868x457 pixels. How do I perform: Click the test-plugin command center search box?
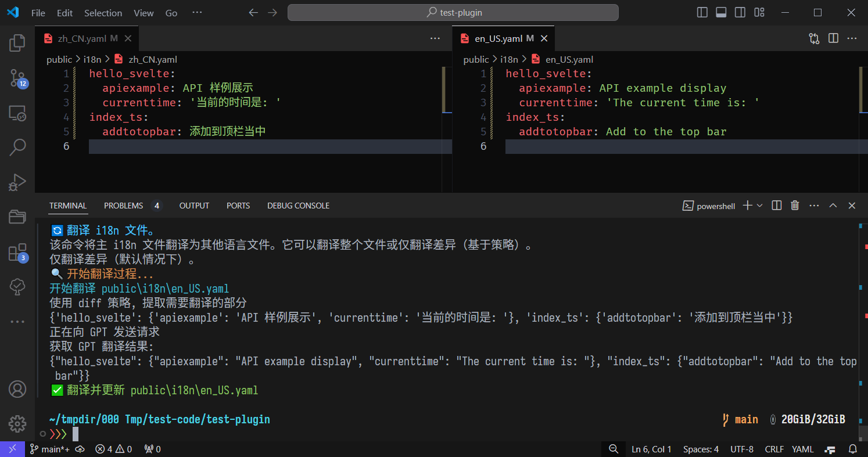tap(453, 12)
